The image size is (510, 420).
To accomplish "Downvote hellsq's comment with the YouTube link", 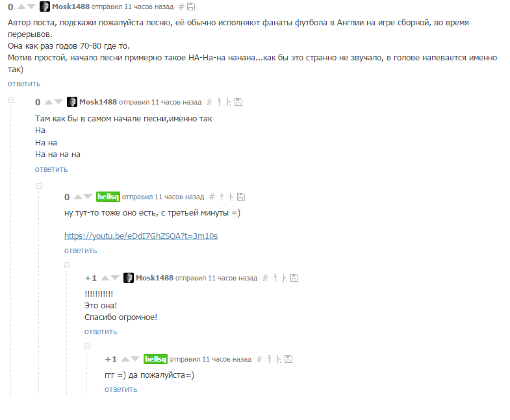I will [x=88, y=197].
